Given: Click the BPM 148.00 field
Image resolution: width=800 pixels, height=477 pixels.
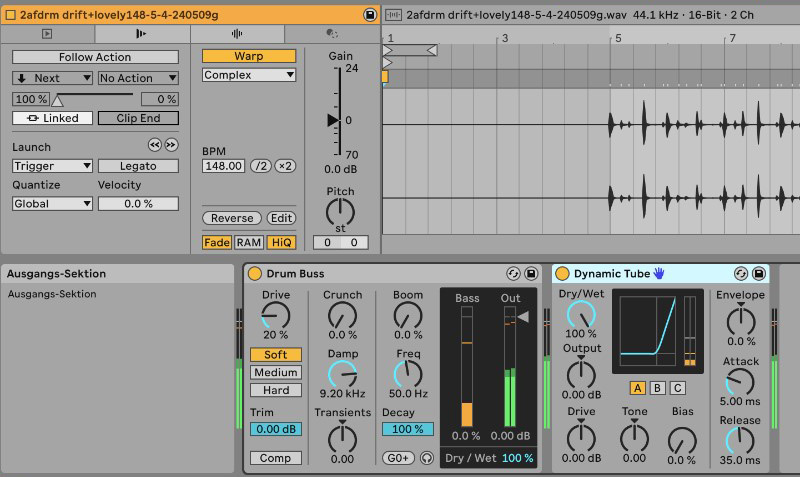Looking at the screenshot, I should pos(223,166).
